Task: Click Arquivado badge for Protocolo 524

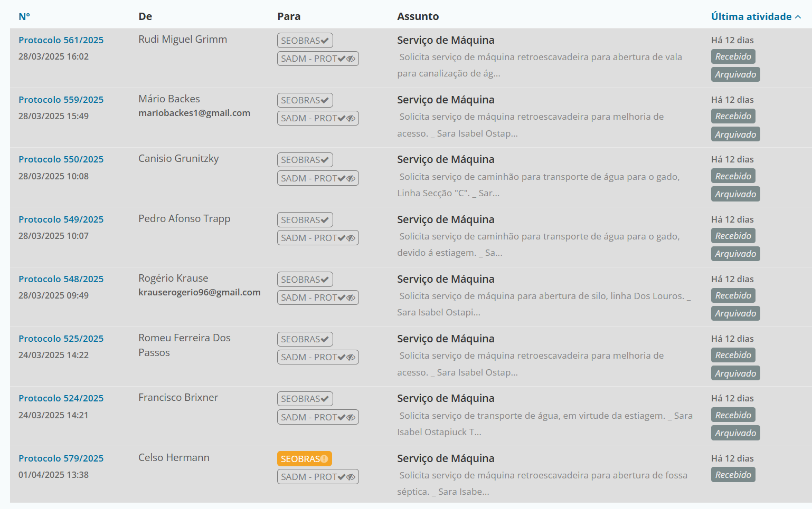Action: (735, 433)
